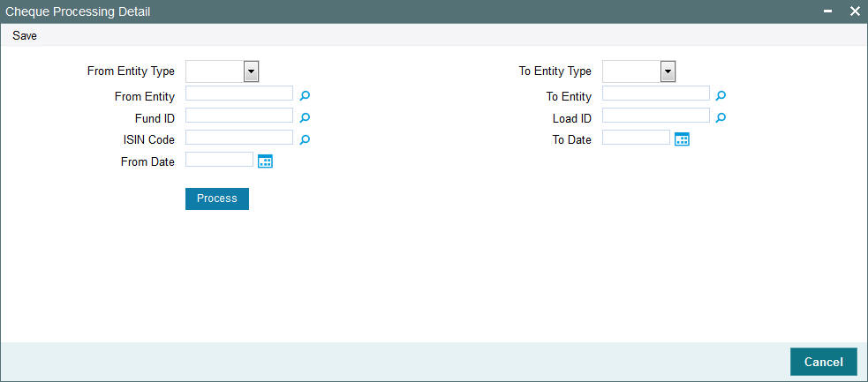
Task: Open calendar picker for From Date
Action: [266, 161]
